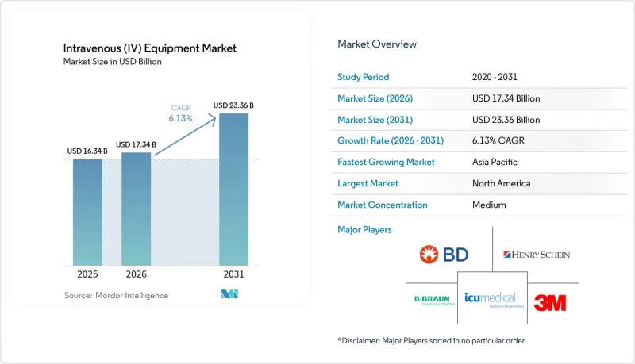Screen dimensions: 635x364
Task: Click the USD 17.34 Billion table value
Action: click(506, 98)
